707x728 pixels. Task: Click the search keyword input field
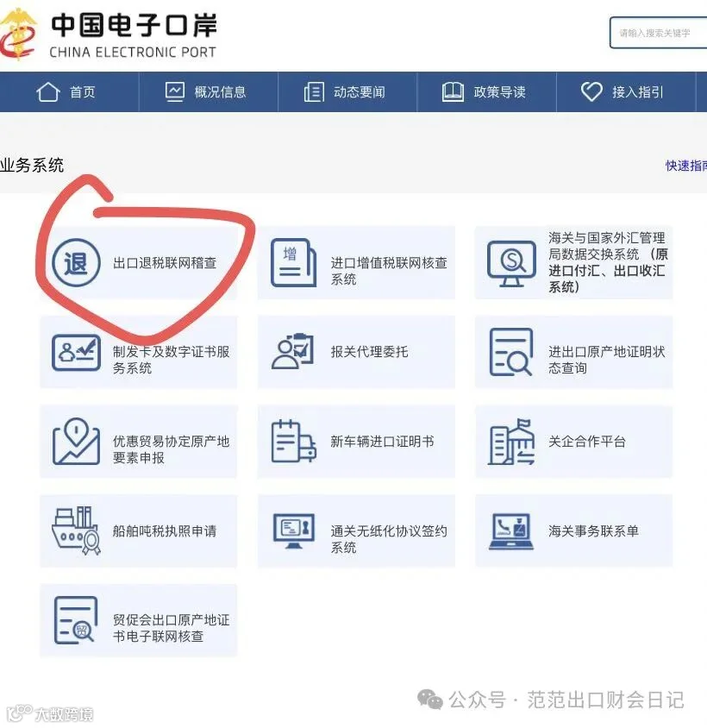(x=658, y=33)
